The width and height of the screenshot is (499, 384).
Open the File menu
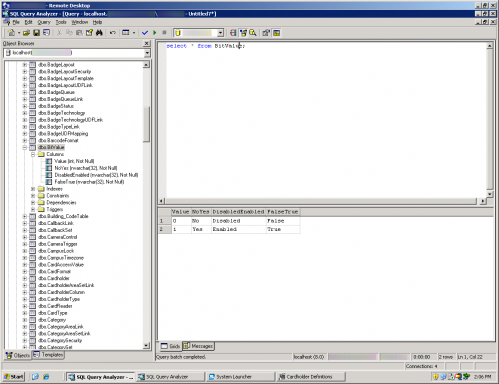pyautogui.click(x=16, y=22)
